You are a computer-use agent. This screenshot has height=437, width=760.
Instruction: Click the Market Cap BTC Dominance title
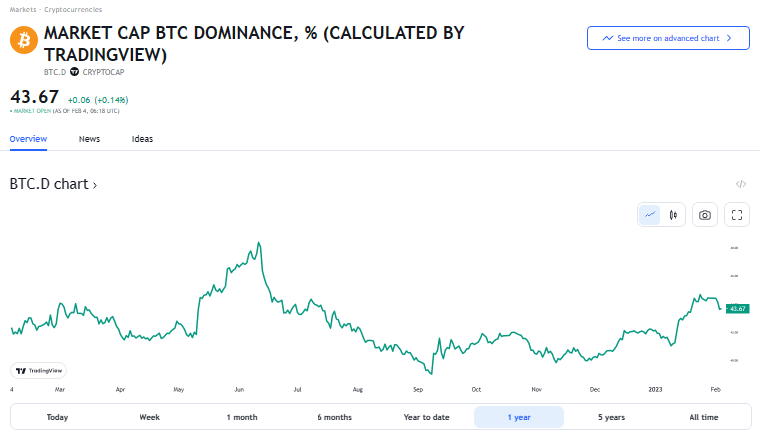(x=254, y=44)
